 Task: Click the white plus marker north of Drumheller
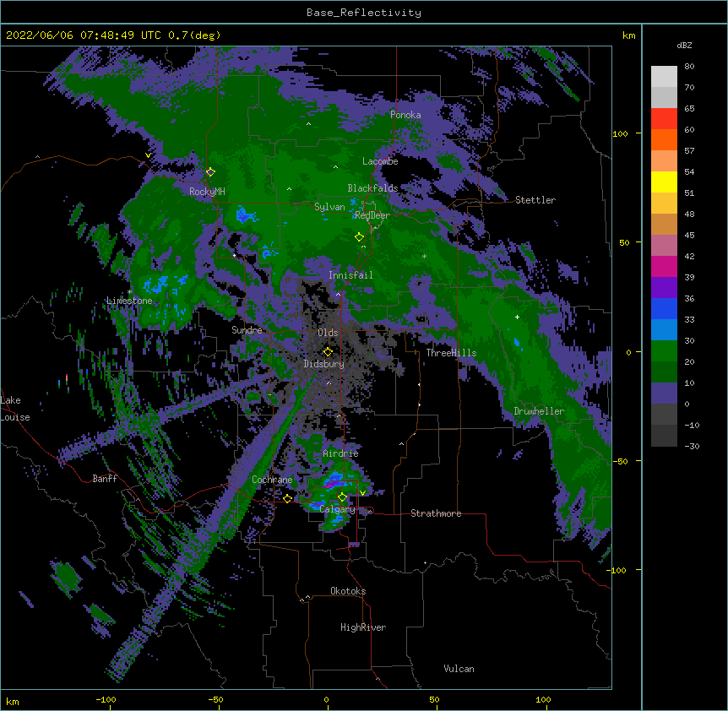pos(517,317)
